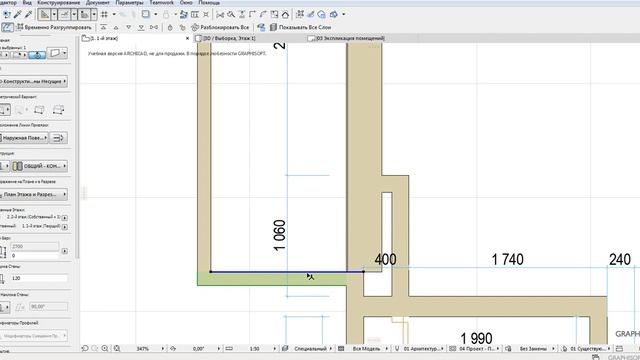Open the dropdown next to cursor snap button
Image resolution: width=640 pixels, height=360 pixels.
[x=94, y=15]
